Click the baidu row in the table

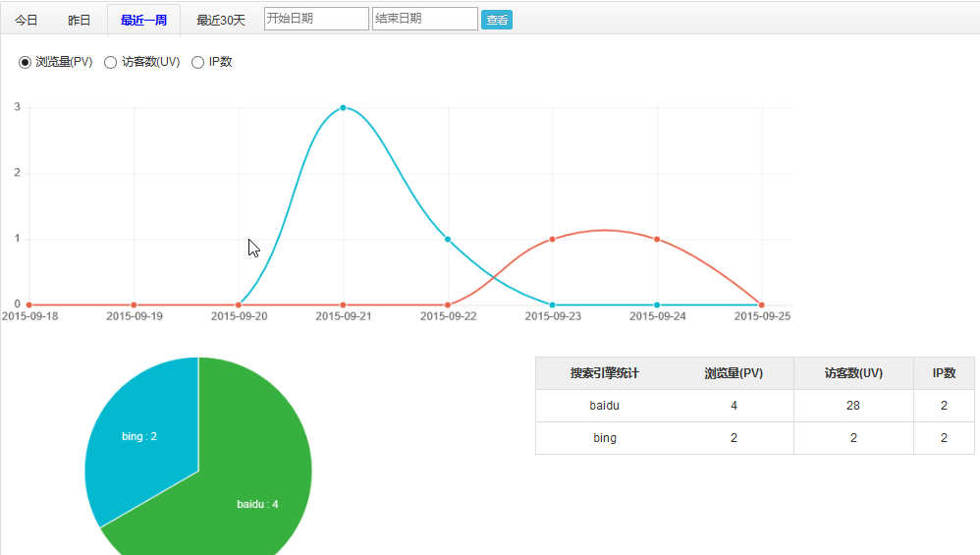pos(605,406)
